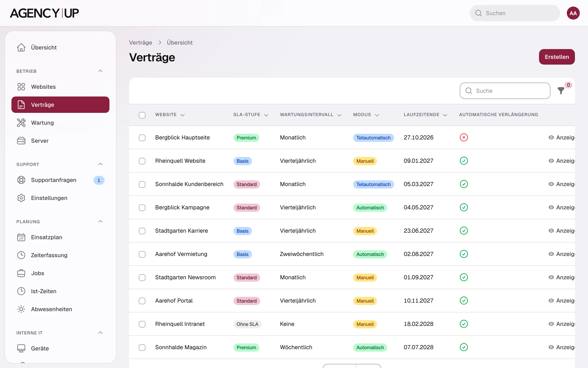This screenshot has width=588, height=368.
Task: Click the Agency Up logo
Action: tap(44, 13)
